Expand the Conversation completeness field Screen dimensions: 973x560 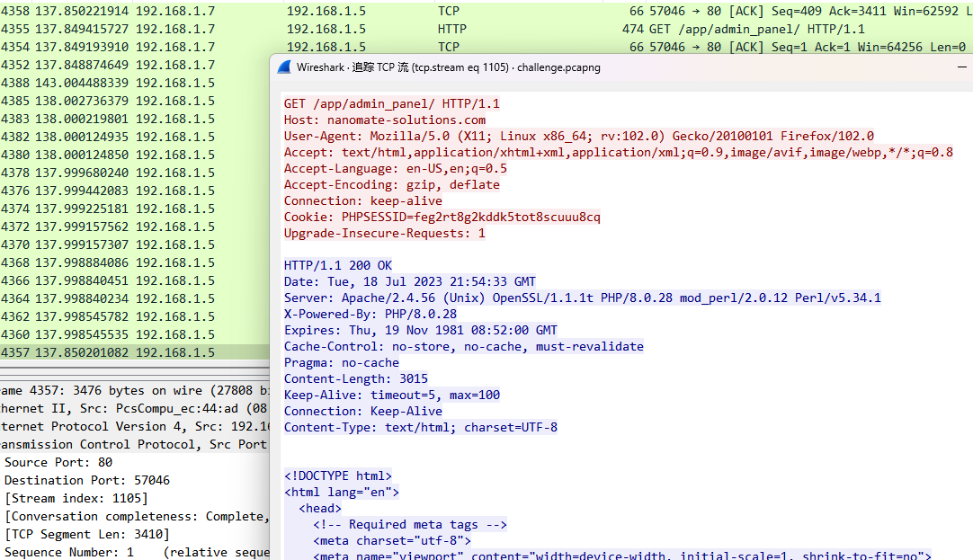(x=137, y=517)
